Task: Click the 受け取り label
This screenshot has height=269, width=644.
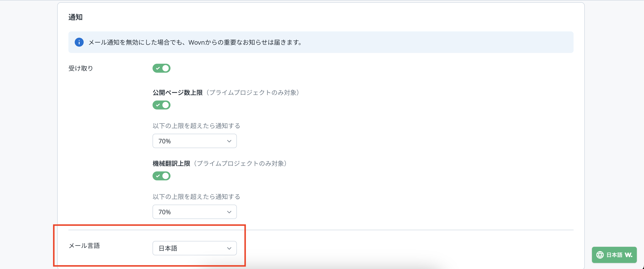Action: coord(81,68)
